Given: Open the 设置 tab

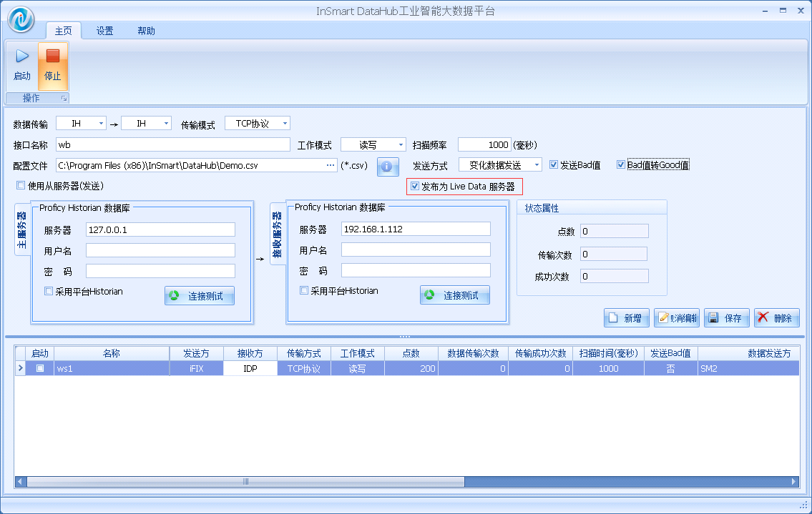Looking at the screenshot, I should point(104,31).
